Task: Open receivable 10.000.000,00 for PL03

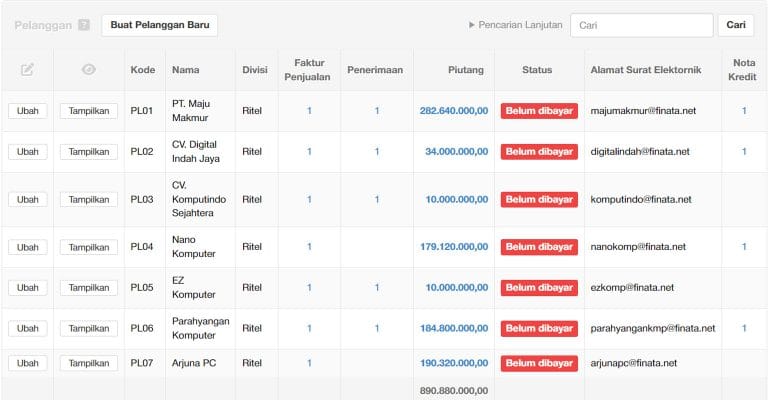Action: point(456,199)
